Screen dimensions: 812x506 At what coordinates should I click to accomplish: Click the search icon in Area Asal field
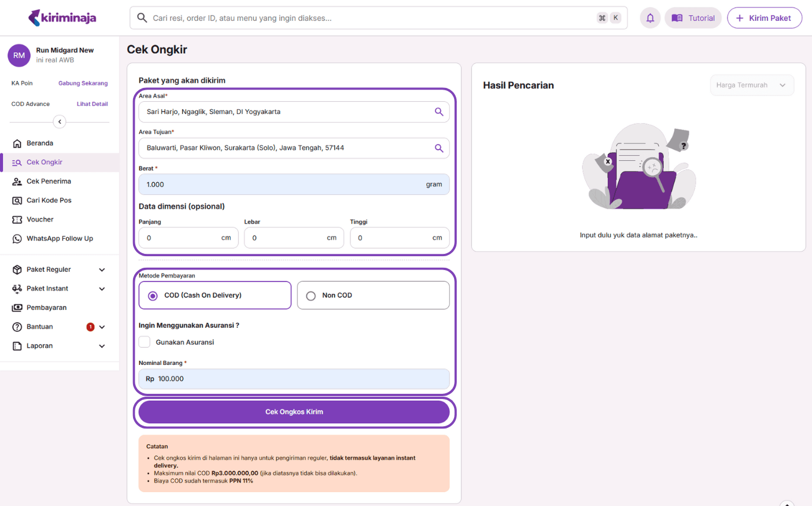pyautogui.click(x=439, y=112)
